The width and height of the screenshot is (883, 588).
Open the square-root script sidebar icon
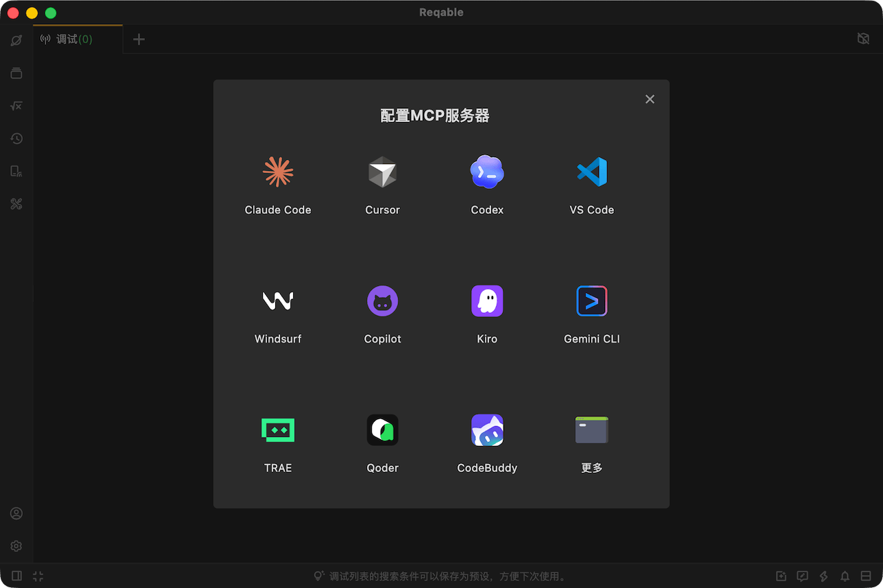pos(17,105)
